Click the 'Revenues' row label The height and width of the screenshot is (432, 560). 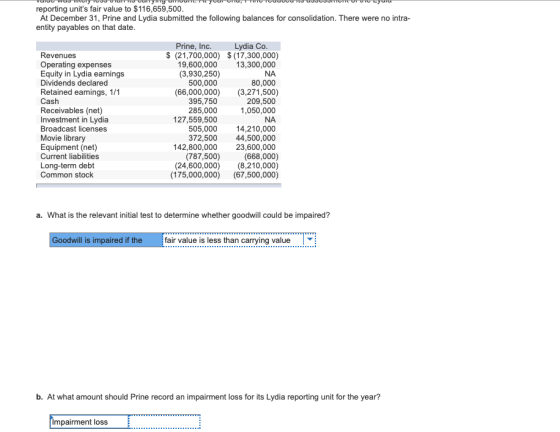coord(58,55)
